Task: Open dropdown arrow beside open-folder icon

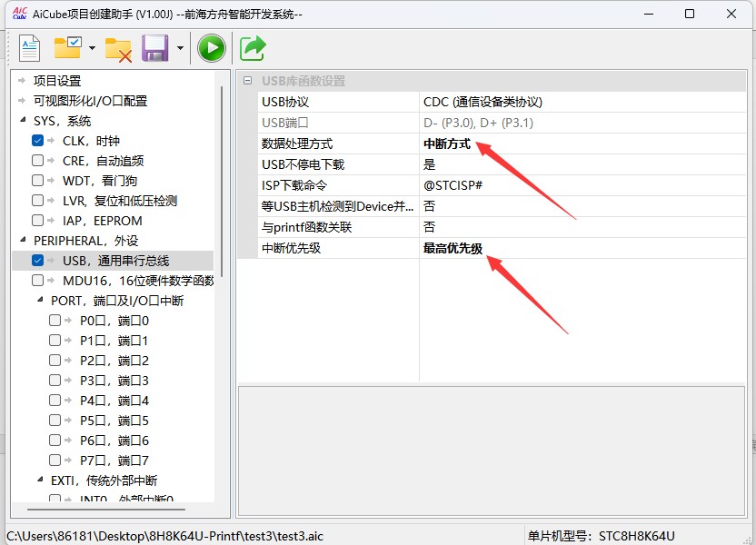Action: tap(92, 48)
